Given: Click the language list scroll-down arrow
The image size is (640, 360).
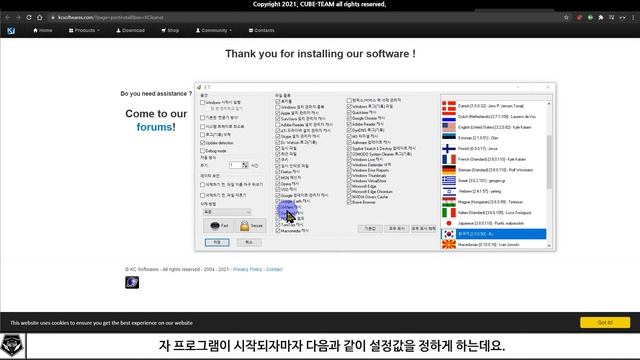Looking at the screenshot, I should (x=549, y=246).
